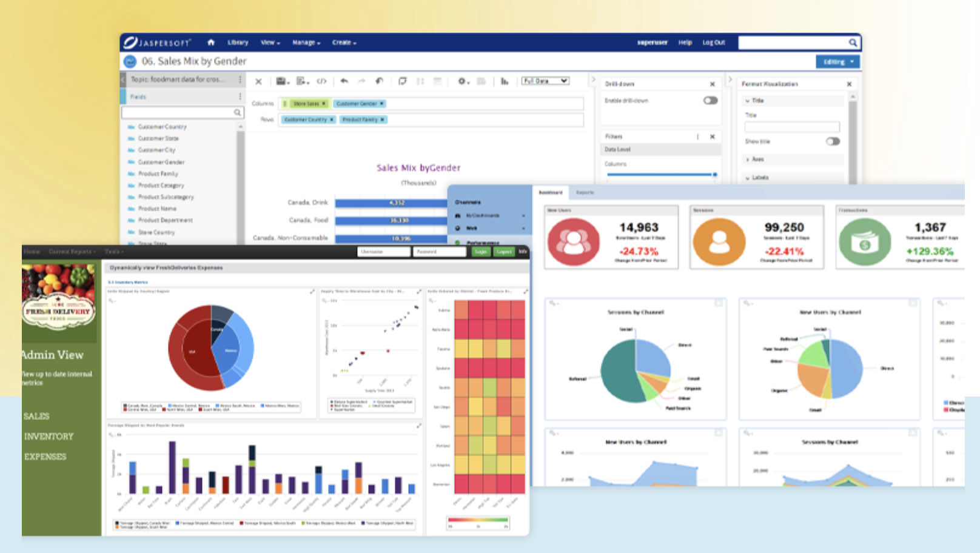Open the Full Data combo box

click(545, 81)
